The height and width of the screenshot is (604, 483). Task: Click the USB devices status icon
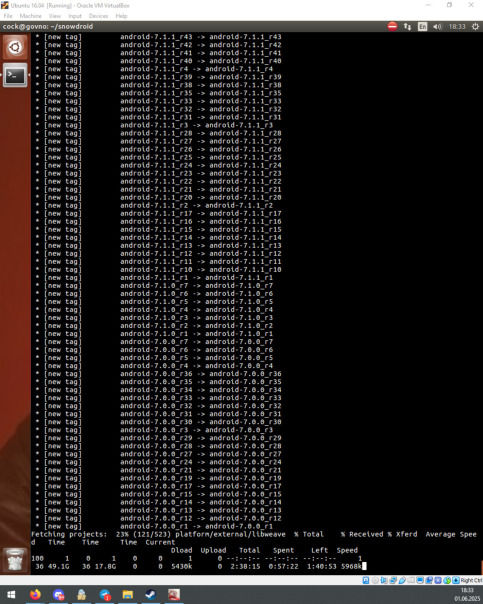coord(402,580)
